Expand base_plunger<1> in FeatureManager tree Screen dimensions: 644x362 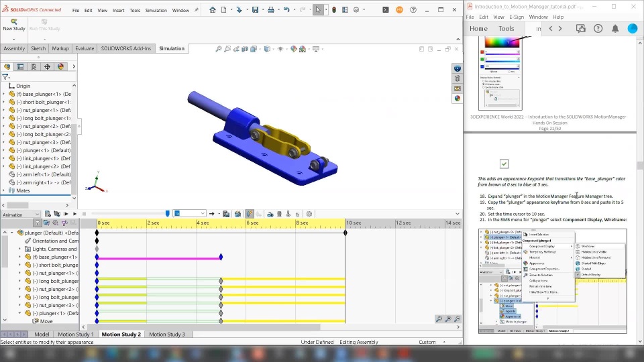click(x=4, y=94)
